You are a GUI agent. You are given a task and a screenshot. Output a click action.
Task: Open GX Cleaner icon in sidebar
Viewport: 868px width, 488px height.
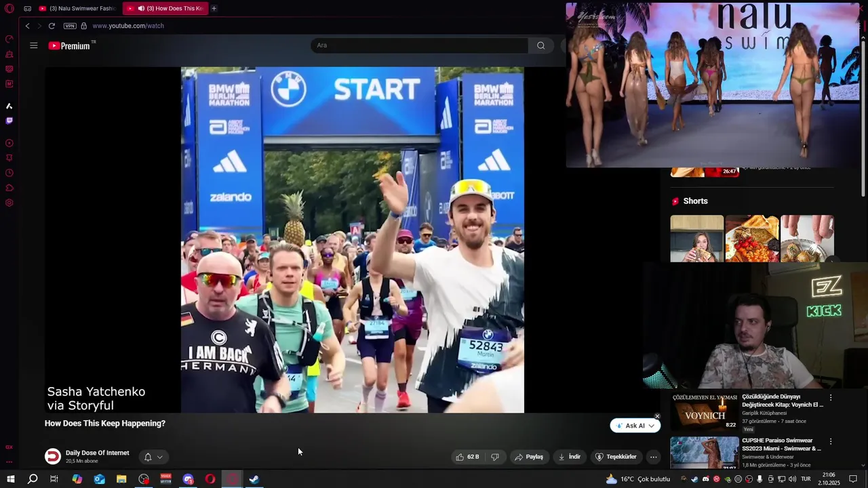pos(9,54)
